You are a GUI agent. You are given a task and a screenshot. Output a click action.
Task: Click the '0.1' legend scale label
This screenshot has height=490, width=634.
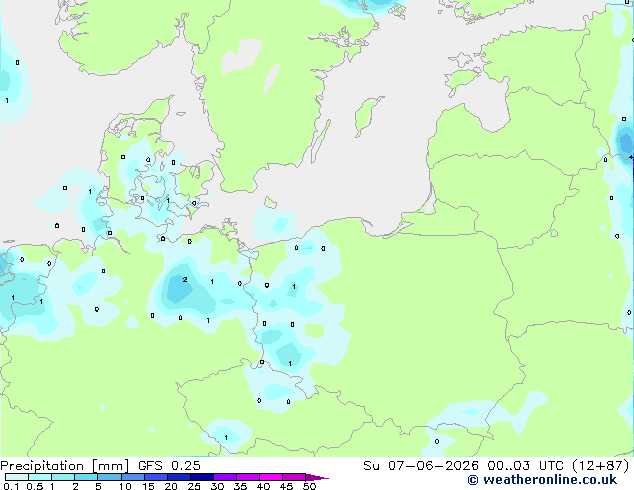coord(11,486)
